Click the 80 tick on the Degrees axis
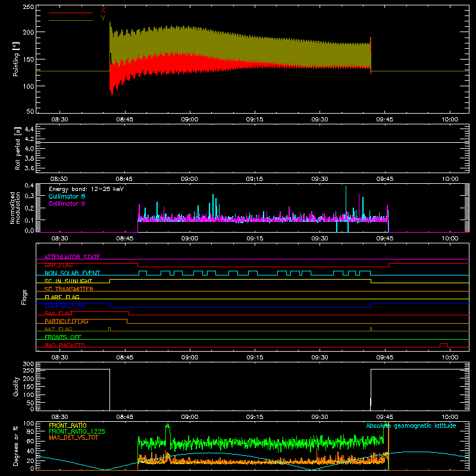 coord(30,431)
